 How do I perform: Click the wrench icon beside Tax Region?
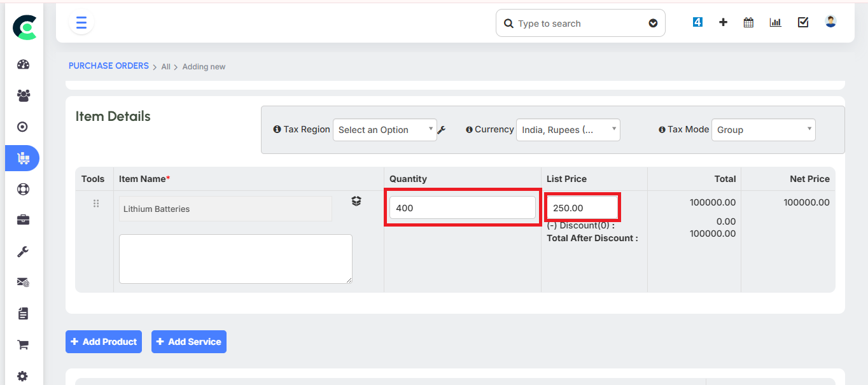pos(442,129)
